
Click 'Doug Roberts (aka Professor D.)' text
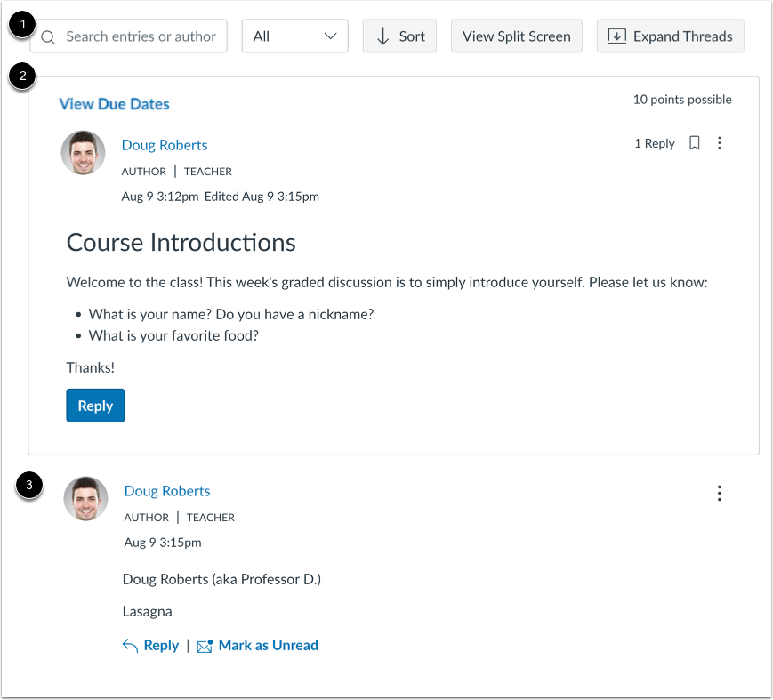coord(221,579)
